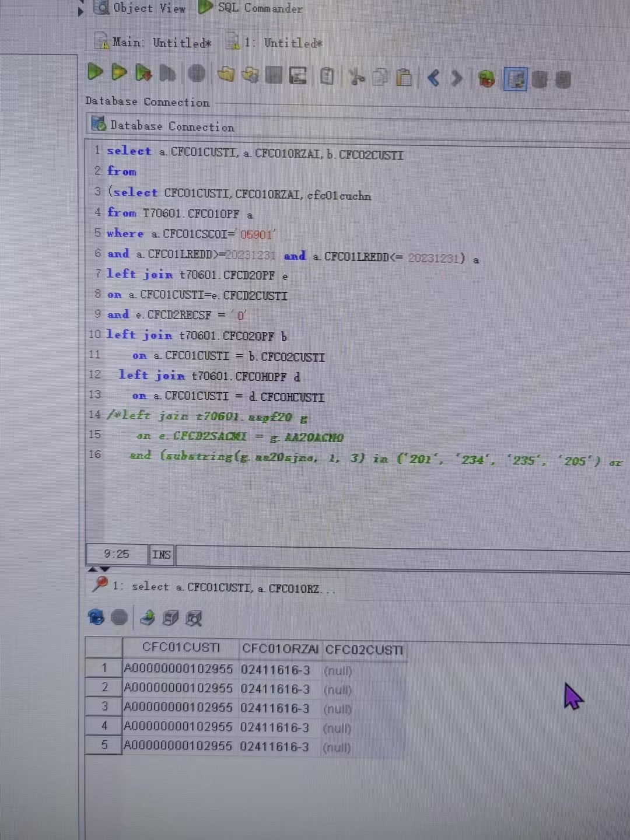Click the grey stop icon in result toolbar
The height and width of the screenshot is (840, 630).
[x=120, y=617]
